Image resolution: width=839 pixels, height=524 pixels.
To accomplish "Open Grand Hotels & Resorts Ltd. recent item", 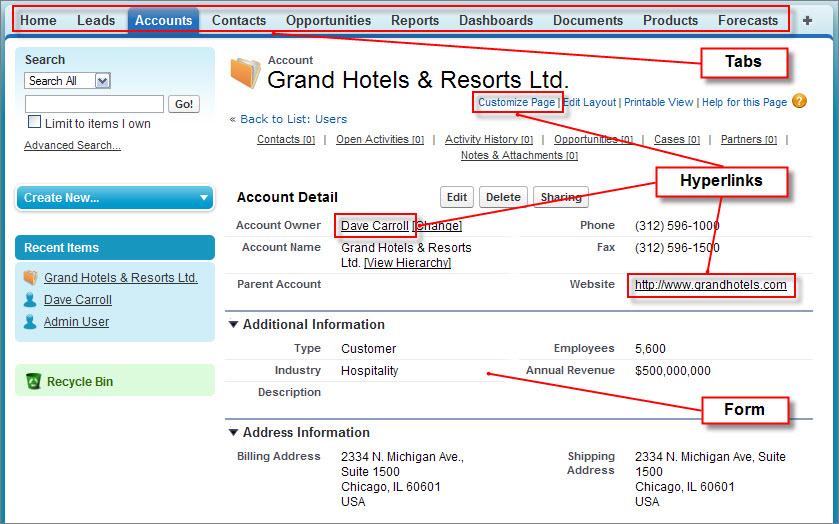I will coord(121,278).
